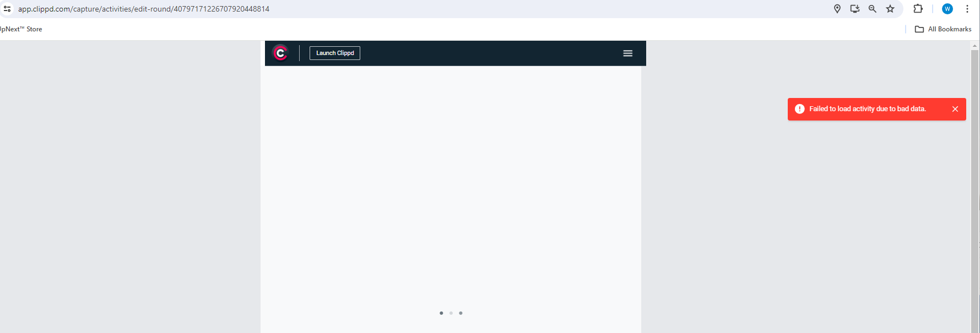Image resolution: width=980 pixels, height=333 pixels.
Task: Click the 'Failed to load activity' message text
Action: 867,109
